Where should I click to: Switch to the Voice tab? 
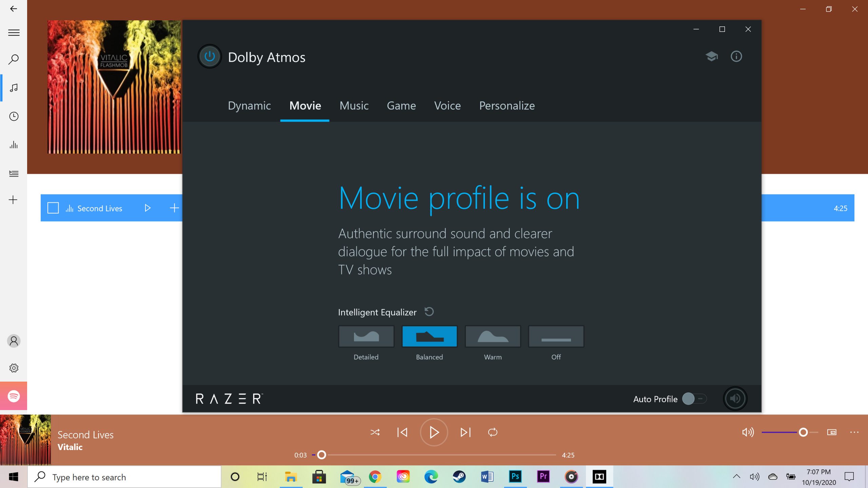tap(447, 106)
